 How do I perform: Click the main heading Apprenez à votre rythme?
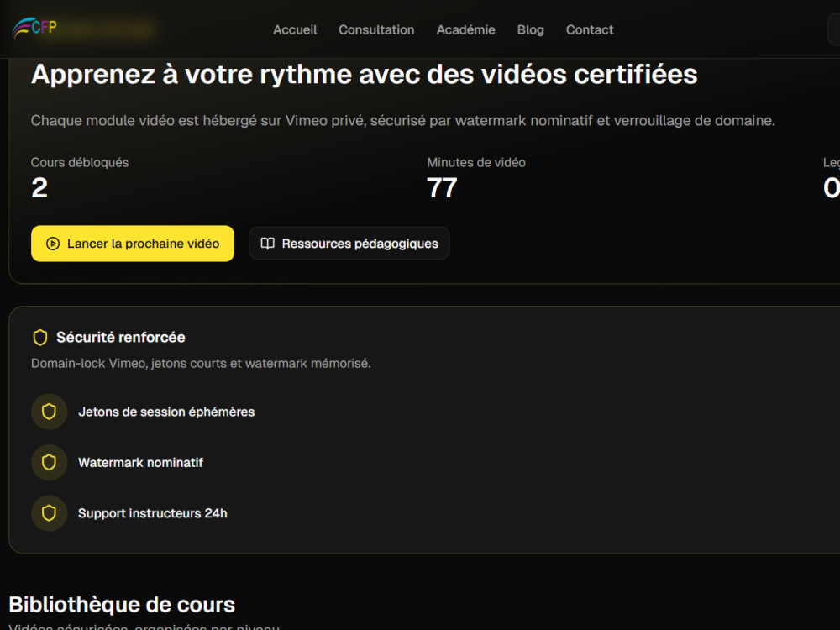coord(365,75)
